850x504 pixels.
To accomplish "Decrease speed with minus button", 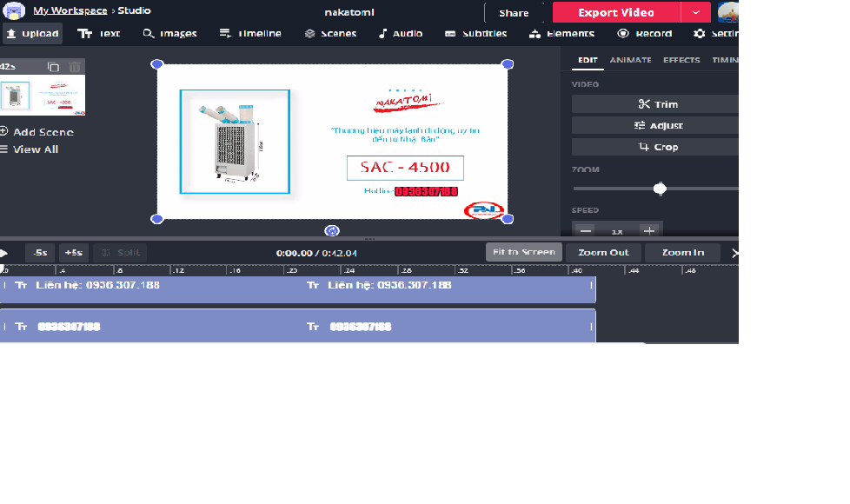I will (x=586, y=231).
